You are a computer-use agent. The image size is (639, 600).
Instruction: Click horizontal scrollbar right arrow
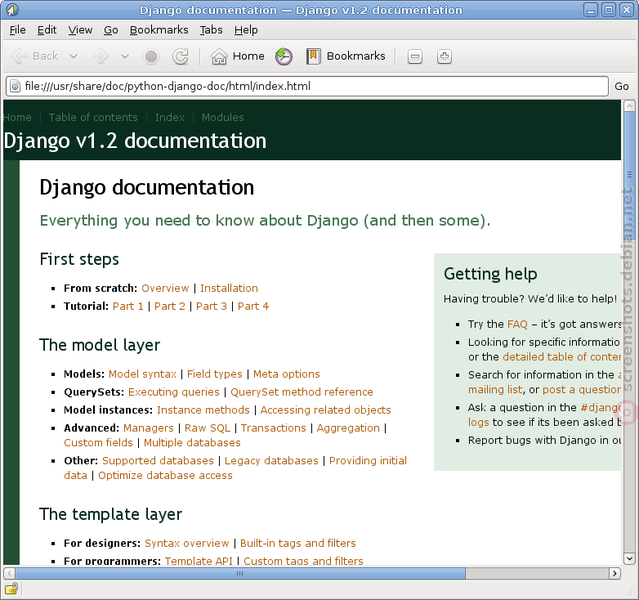tap(615, 574)
